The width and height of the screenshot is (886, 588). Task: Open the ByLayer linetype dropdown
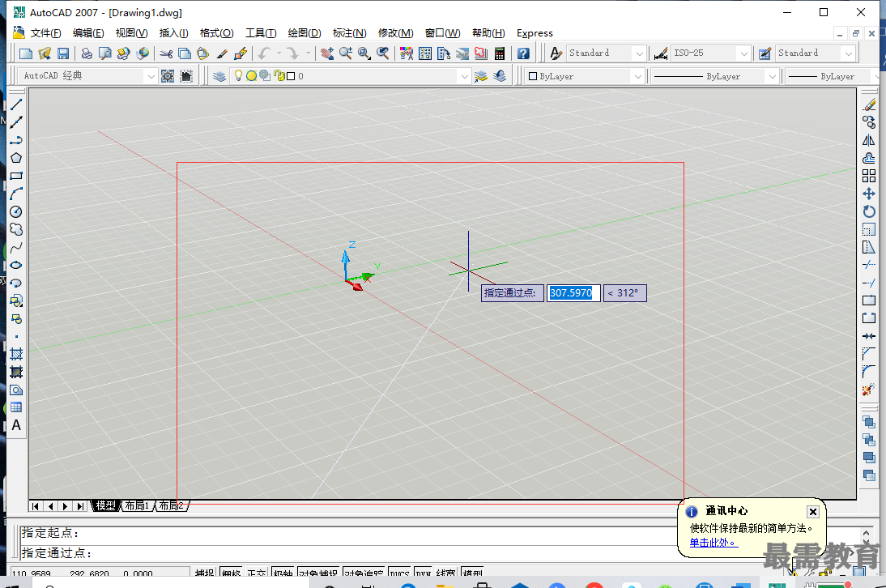coord(772,75)
